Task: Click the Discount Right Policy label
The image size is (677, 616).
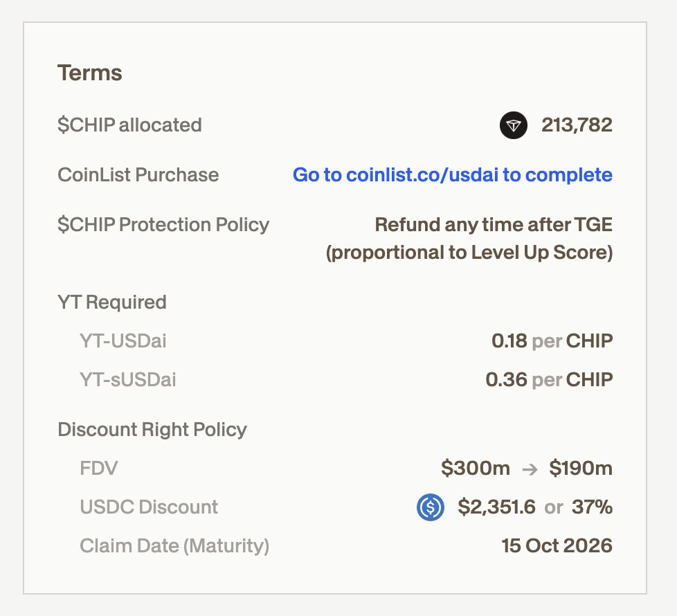Action: point(152,430)
